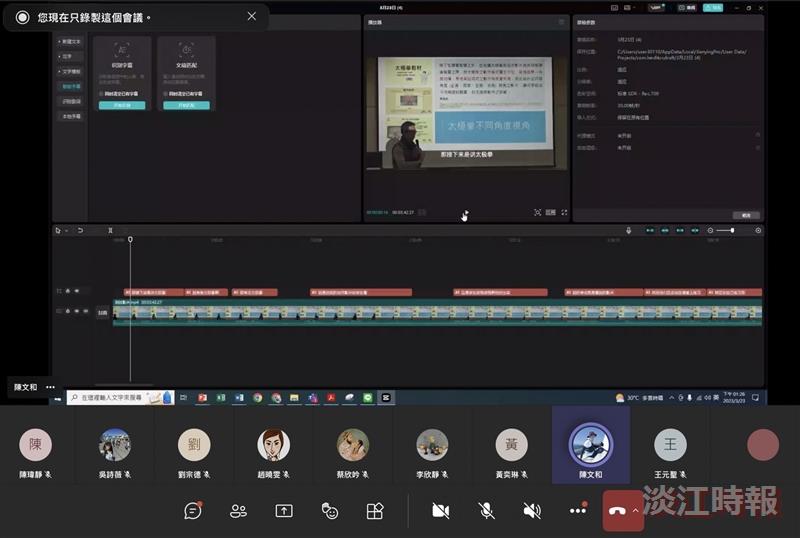The width and height of the screenshot is (800, 538).
Task: Turn on the camera
Action: click(x=441, y=510)
